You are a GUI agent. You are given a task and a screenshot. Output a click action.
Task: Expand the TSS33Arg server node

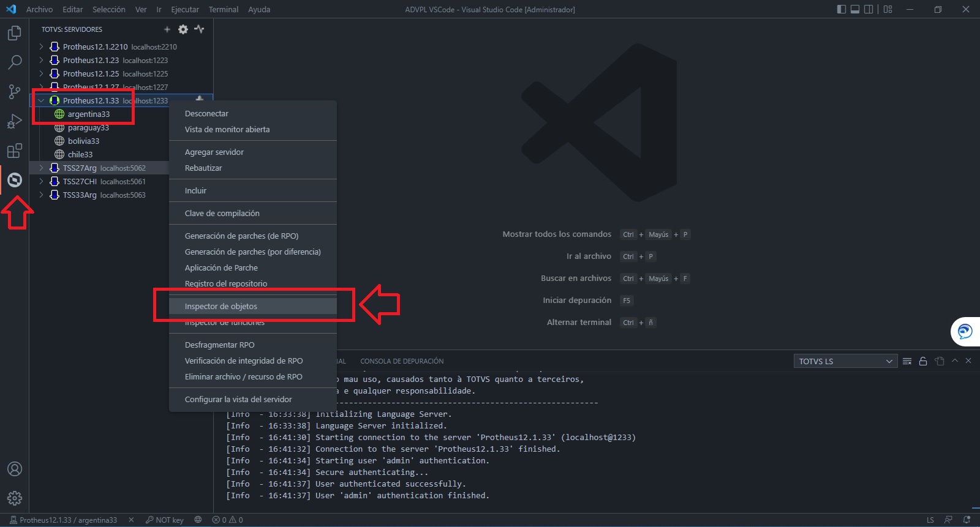[41, 195]
